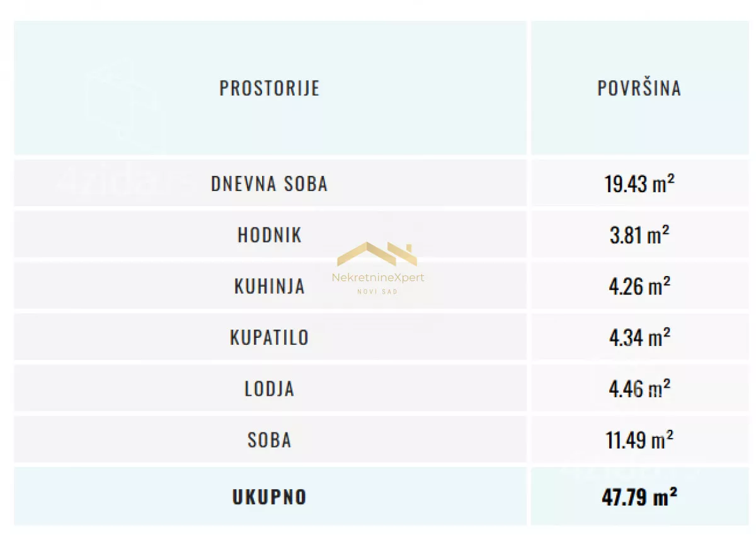
Task: Select the POVRŠINA column header
Action: click(639, 88)
